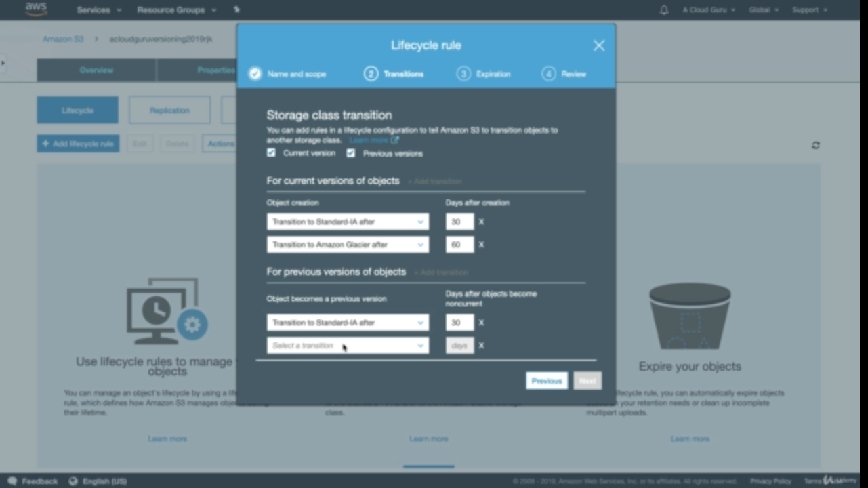Remove the Standard-IA transition using its X icon
The height and width of the screenshot is (488, 868).
click(481, 222)
